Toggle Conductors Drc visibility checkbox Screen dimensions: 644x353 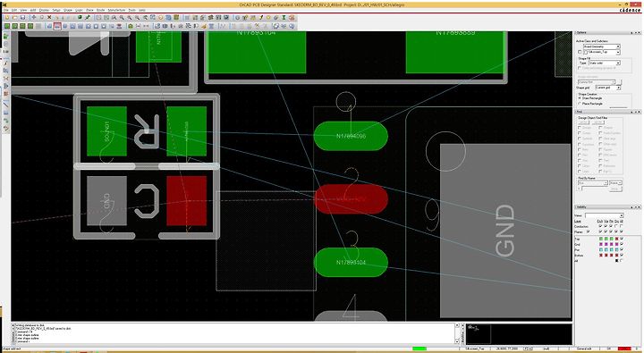click(x=616, y=226)
